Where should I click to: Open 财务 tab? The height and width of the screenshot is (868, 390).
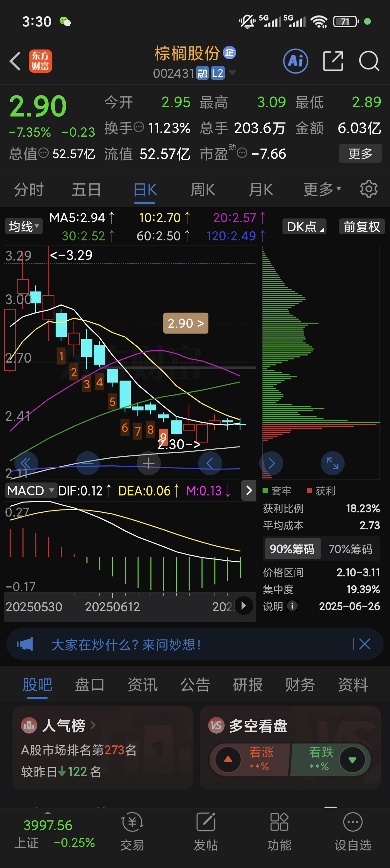(x=300, y=685)
